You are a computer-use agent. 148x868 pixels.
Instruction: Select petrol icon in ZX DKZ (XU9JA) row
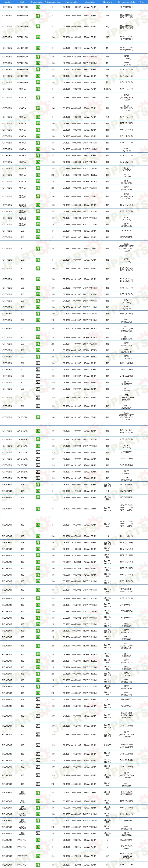38,314
